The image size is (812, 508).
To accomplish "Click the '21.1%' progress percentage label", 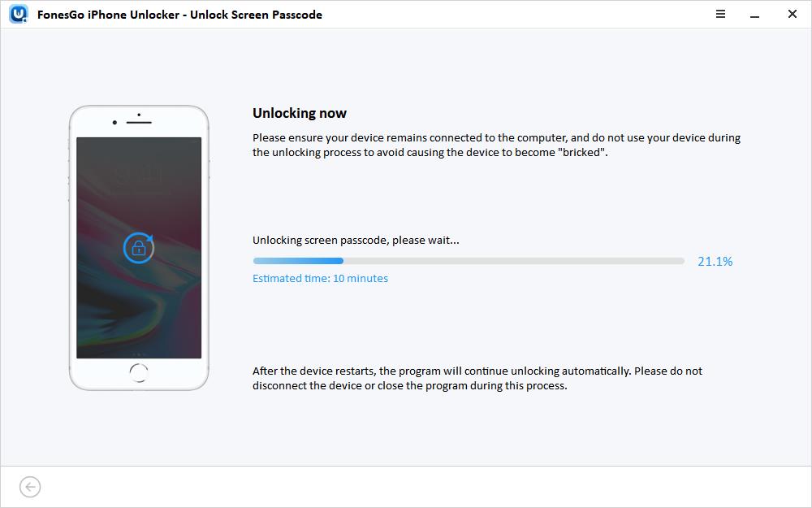I will (x=715, y=261).
